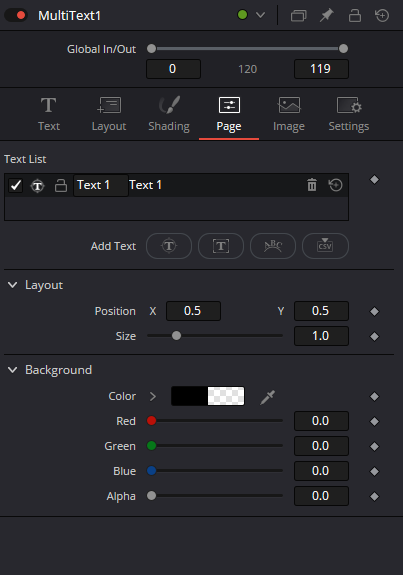Click the Text 1 type icon in the list
This screenshot has height=575, width=403.
(x=37, y=186)
